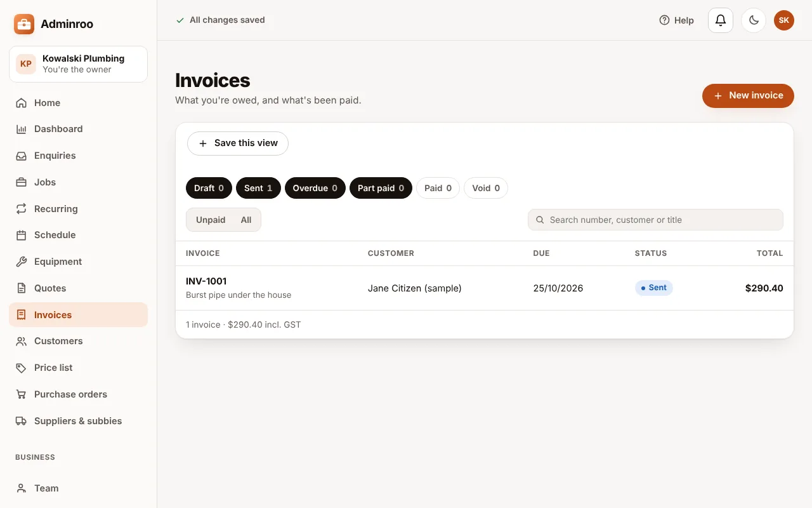The width and height of the screenshot is (812, 508).
Task: Click the due date 25/10/2026
Action: pyautogui.click(x=558, y=288)
